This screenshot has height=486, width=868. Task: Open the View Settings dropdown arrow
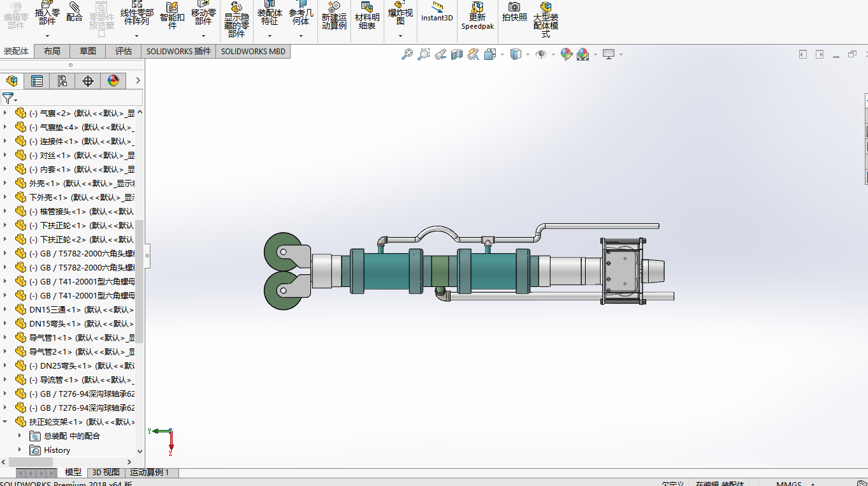[x=621, y=55]
